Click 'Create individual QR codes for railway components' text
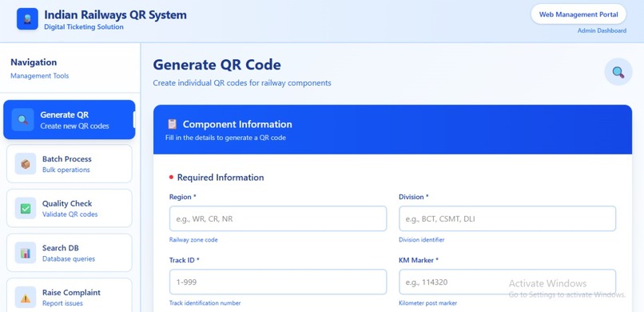The image size is (644, 312). [x=242, y=83]
